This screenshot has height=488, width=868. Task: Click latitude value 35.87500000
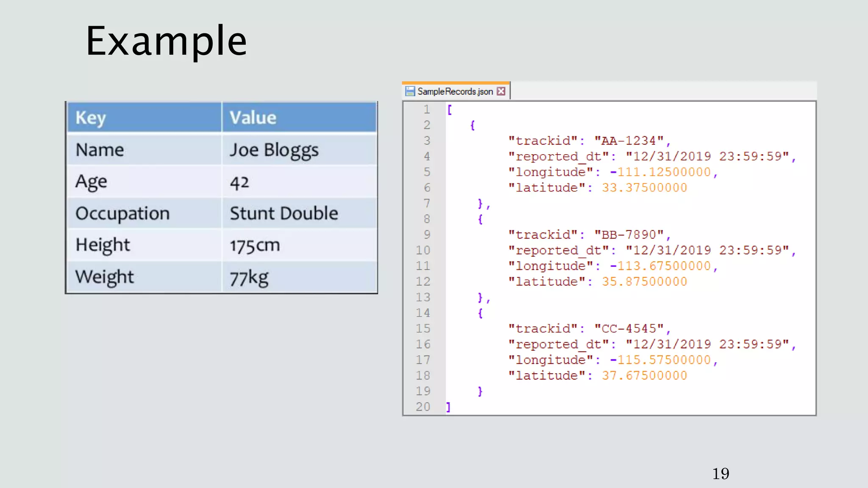coord(644,282)
